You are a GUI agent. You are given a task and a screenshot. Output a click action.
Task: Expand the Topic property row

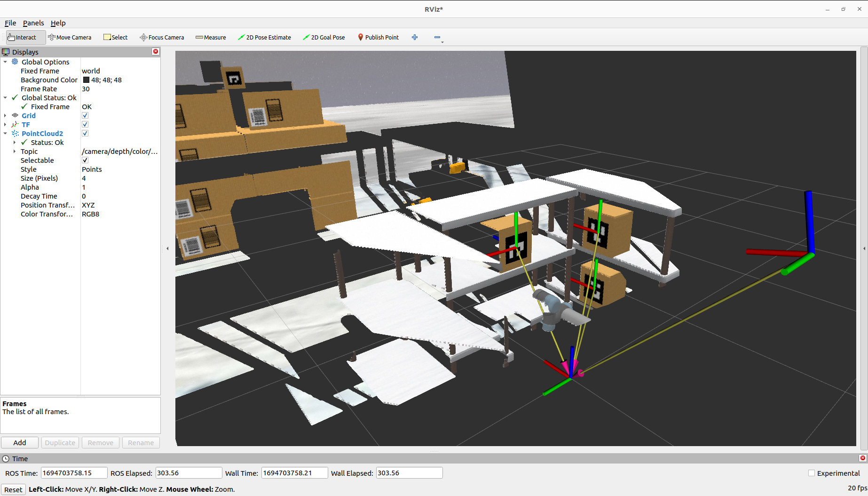(15, 152)
